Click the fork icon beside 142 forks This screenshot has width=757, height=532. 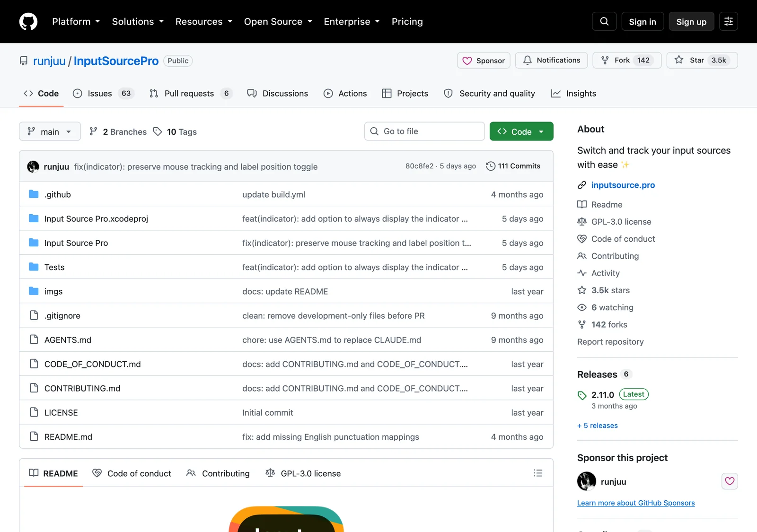(582, 324)
